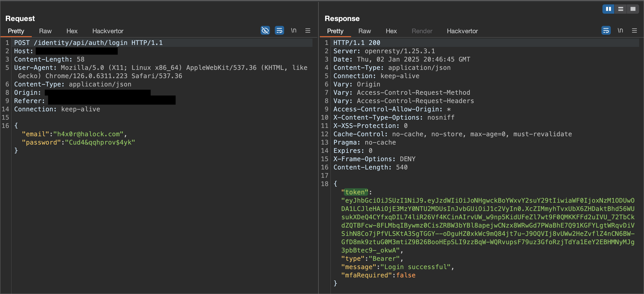Image resolution: width=644 pixels, height=294 pixels.
Task: Switch to the Request Pretty tab
Action: 16,31
